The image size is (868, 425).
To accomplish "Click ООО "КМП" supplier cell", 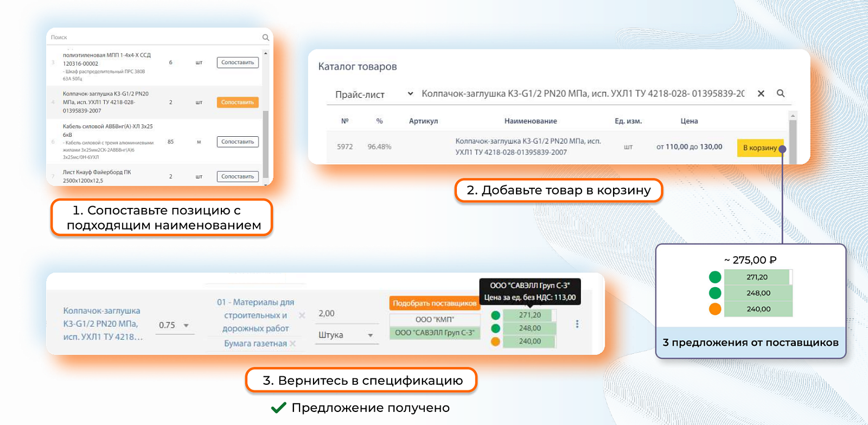I will pyautogui.click(x=435, y=320).
